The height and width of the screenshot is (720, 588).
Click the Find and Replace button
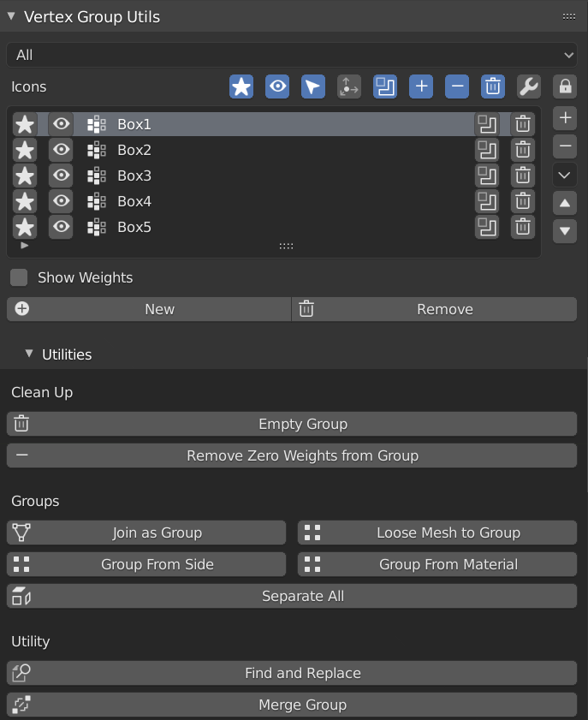[294, 673]
